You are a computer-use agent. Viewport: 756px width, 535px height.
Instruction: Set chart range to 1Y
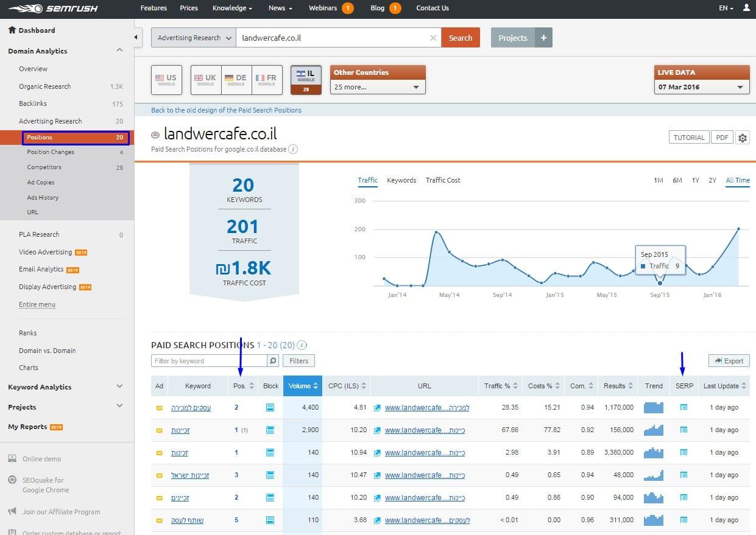point(695,180)
